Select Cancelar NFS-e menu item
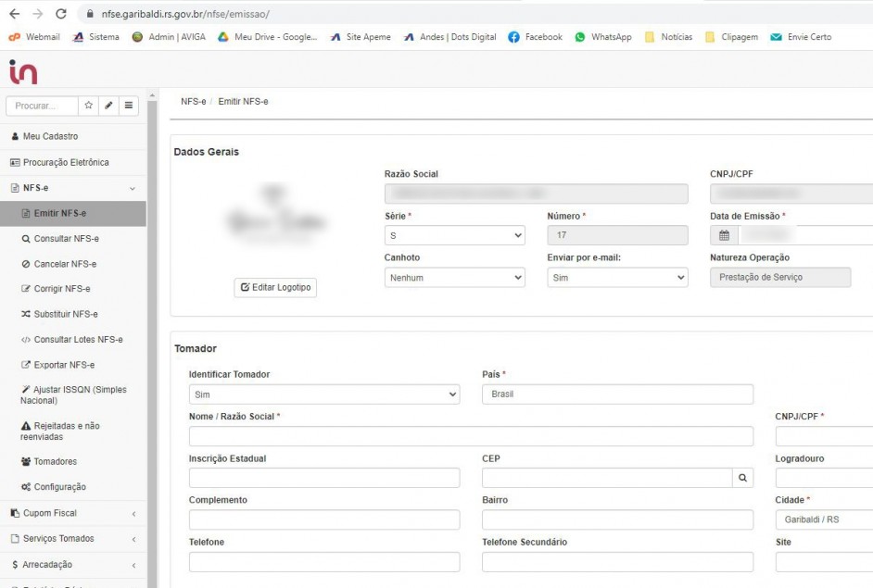 65,264
